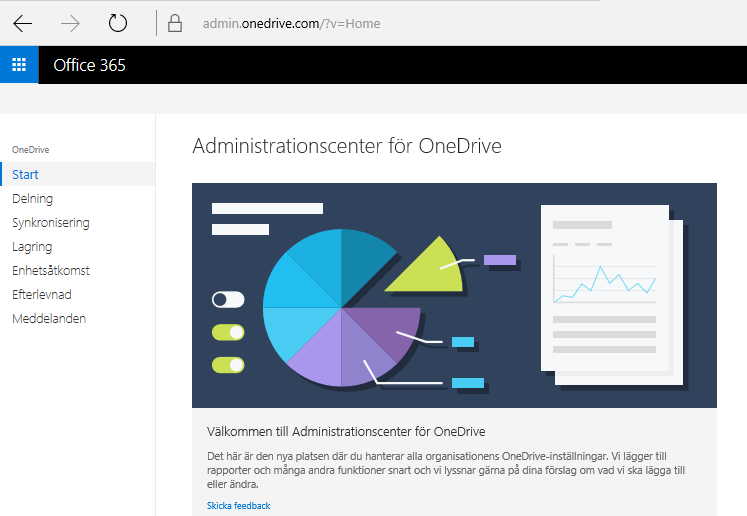Click the OneDrive sidebar heading
This screenshot has width=747, height=516.
pos(30,150)
